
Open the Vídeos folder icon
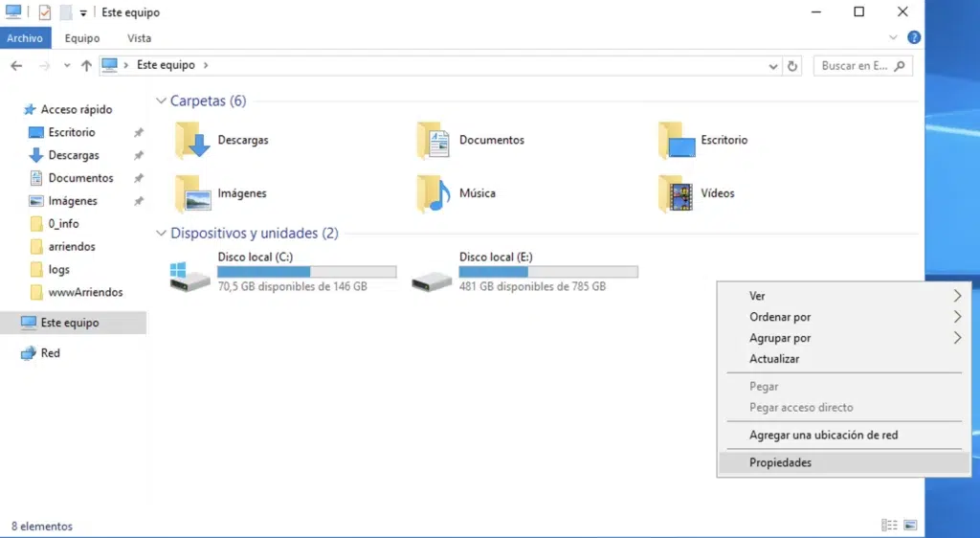676,193
